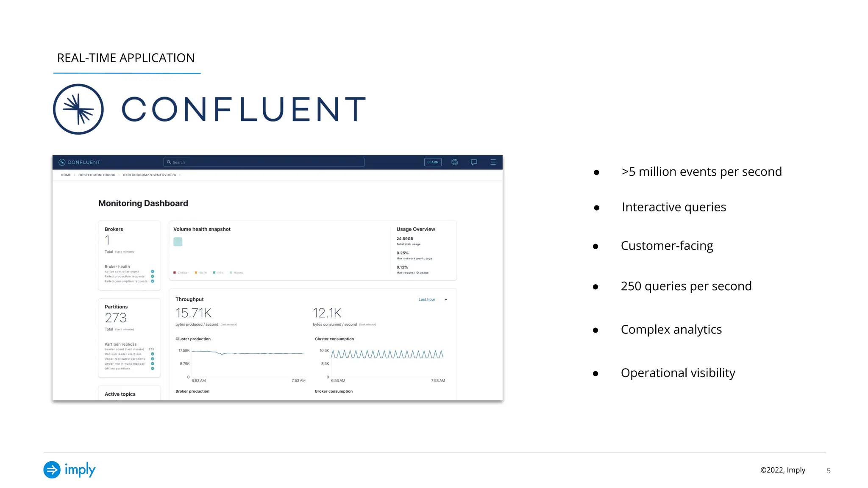Click the teal volume health snapshot square
Image resolution: width=868 pixels, height=488 pixels.
pyautogui.click(x=178, y=242)
